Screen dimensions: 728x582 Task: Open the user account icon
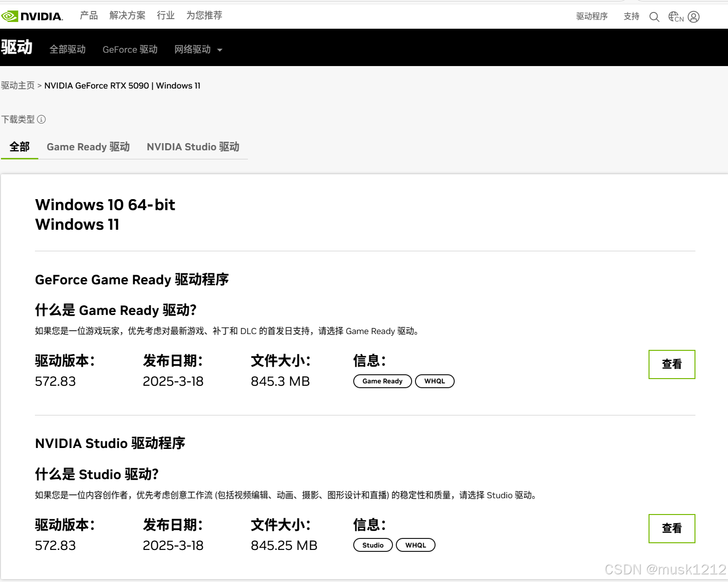click(694, 17)
